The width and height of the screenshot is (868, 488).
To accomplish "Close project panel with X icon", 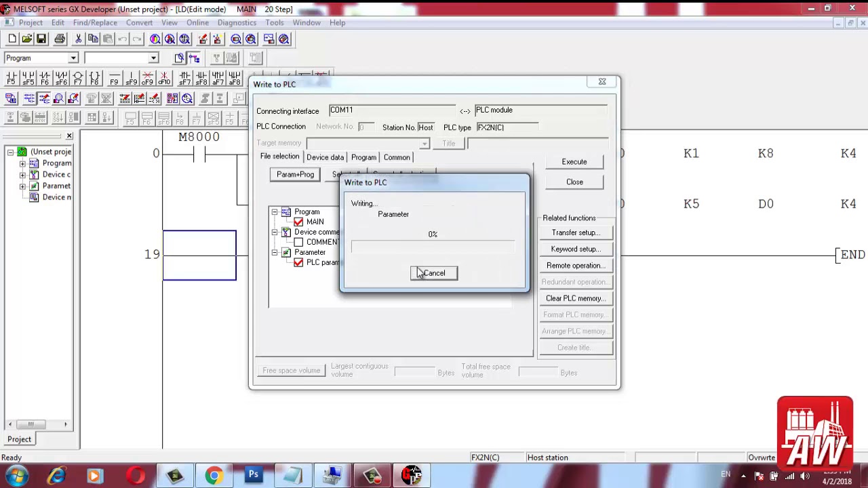I will 69,136.
